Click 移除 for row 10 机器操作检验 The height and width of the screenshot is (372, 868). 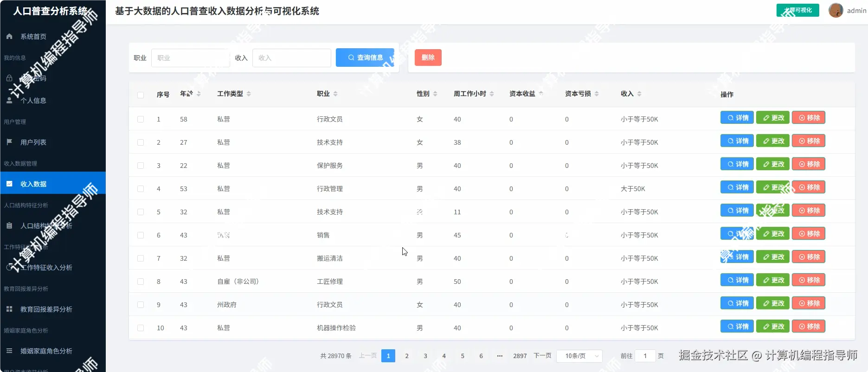(x=809, y=327)
